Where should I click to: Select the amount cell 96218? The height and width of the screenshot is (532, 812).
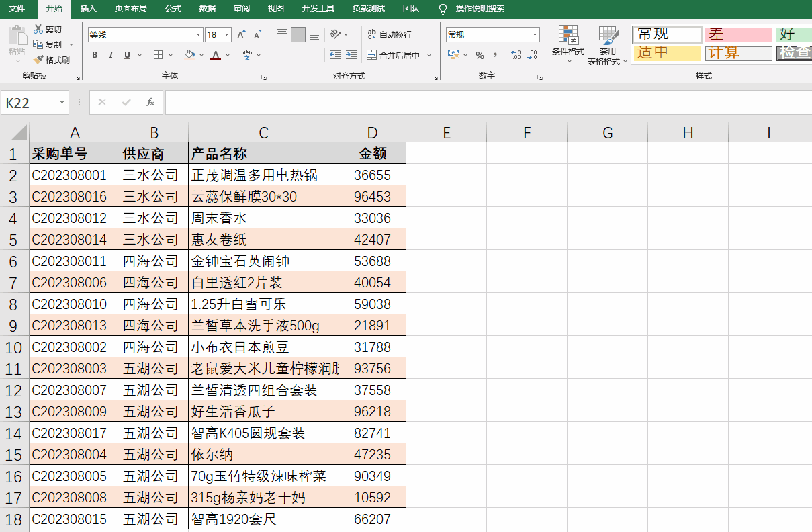click(372, 412)
